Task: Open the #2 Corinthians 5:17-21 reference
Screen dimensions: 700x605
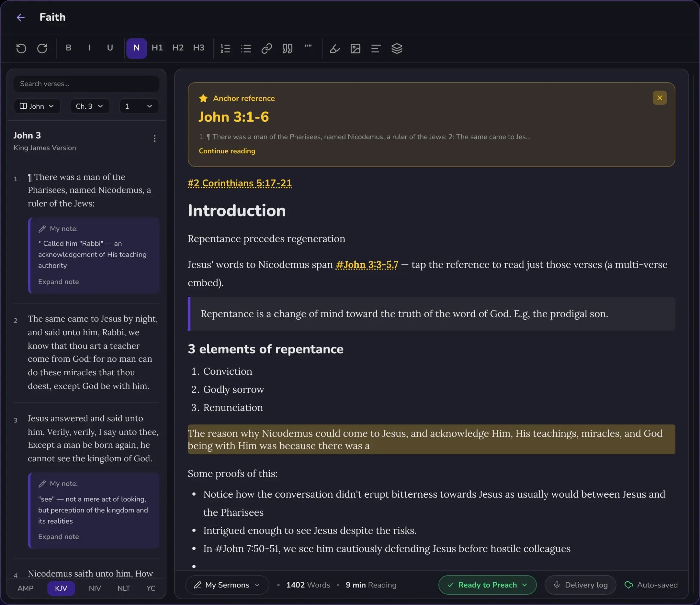Action: (x=240, y=183)
